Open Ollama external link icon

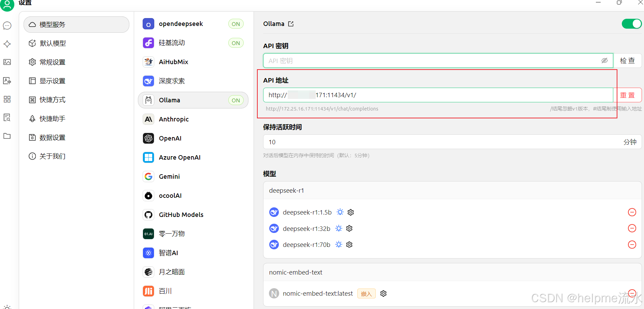(291, 24)
